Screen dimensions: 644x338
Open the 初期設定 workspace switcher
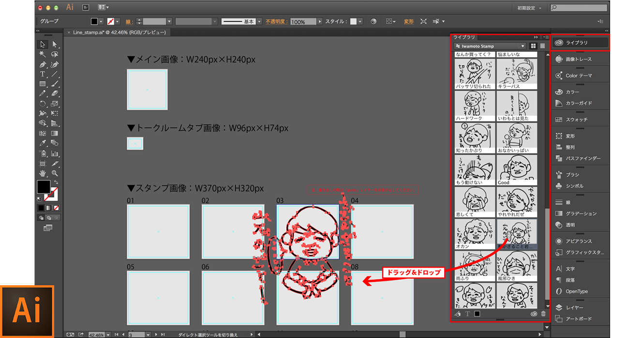(529, 8)
